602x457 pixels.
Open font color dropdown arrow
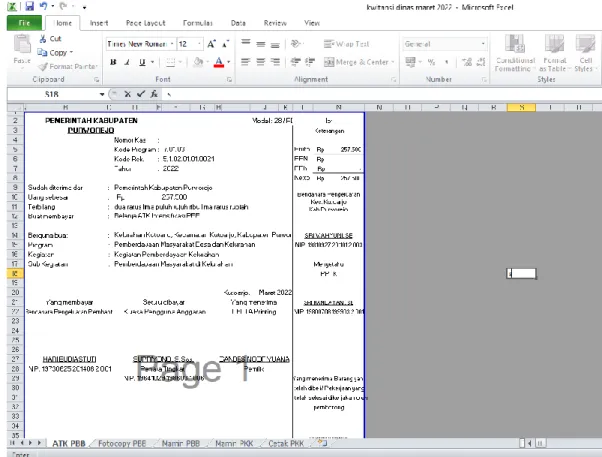click(x=229, y=62)
